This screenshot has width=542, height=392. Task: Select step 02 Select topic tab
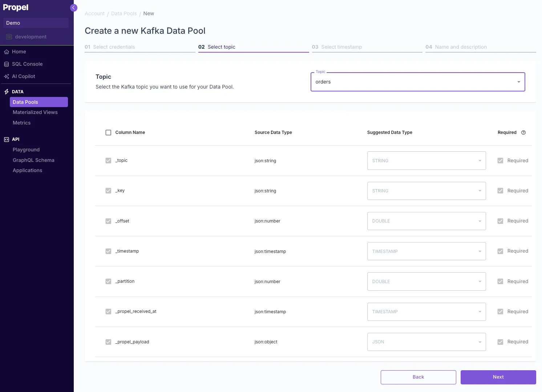point(254,47)
